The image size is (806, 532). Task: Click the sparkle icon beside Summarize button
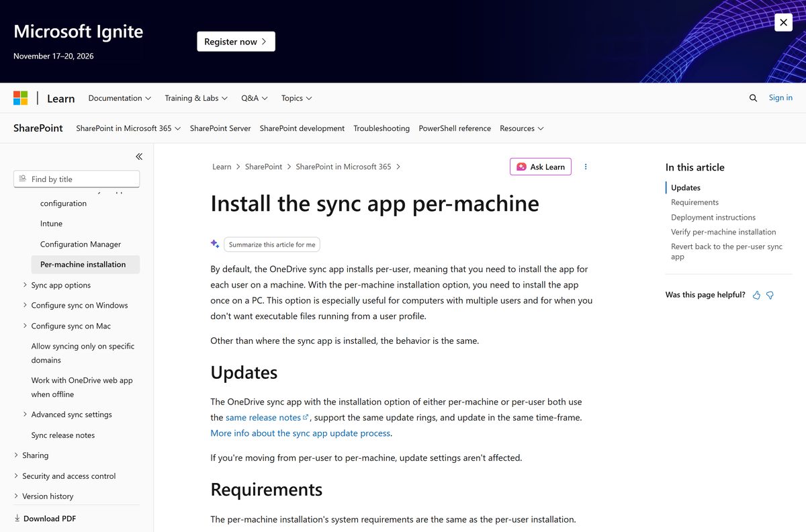(215, 244)
